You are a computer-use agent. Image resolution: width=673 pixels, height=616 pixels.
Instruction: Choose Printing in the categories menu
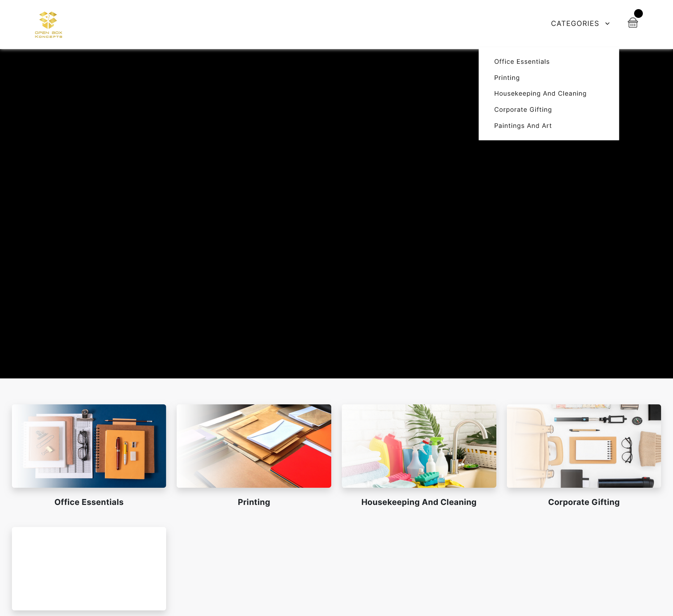pos(507,78)
